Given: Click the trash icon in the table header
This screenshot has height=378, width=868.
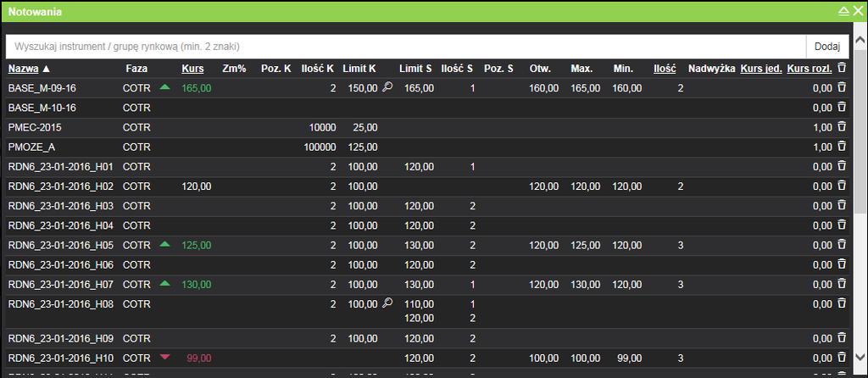Looking at the screenshot, I should 842,68.
